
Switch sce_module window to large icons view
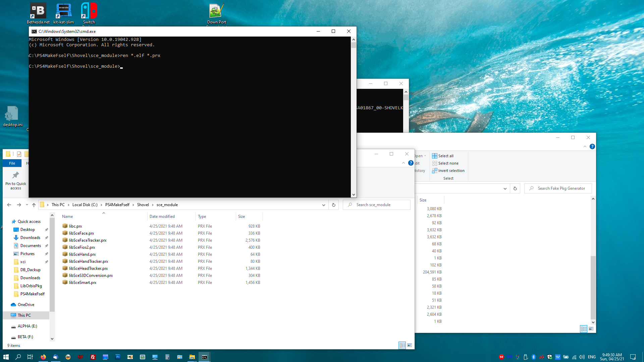pyautogui.click(x=410, y=345)
